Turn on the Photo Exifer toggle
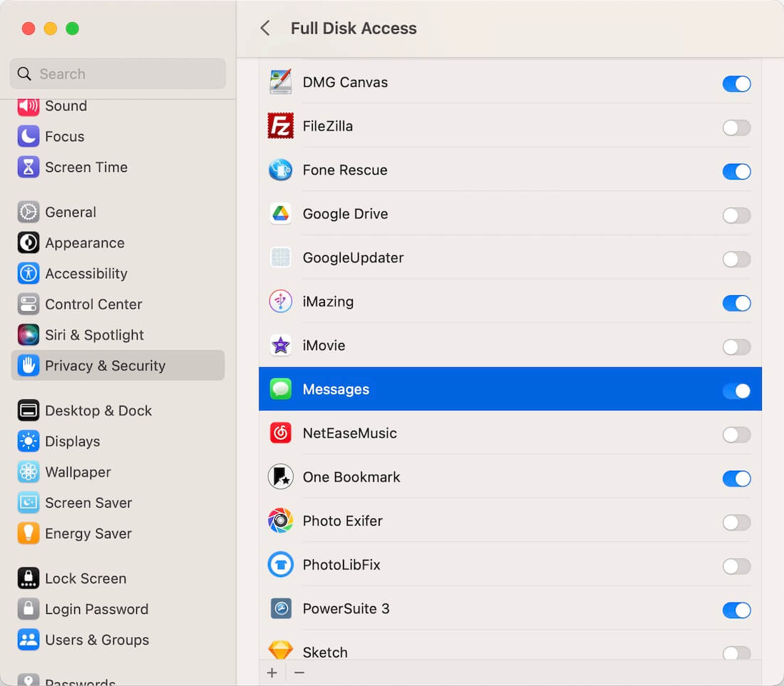Viewport: 784px width, 686px height. click(x=736, y=523)
